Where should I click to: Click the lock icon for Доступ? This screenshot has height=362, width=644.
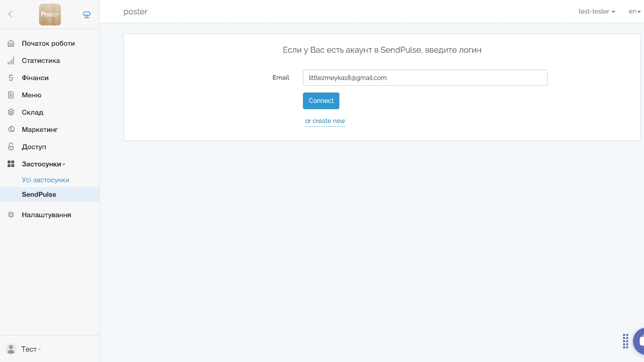(11, 147)
